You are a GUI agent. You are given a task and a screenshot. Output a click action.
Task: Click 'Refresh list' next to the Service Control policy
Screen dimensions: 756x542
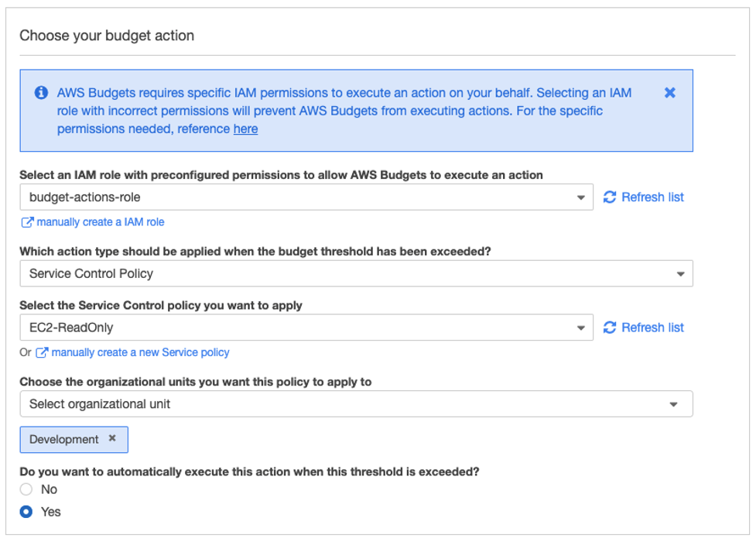click(652, 327)
